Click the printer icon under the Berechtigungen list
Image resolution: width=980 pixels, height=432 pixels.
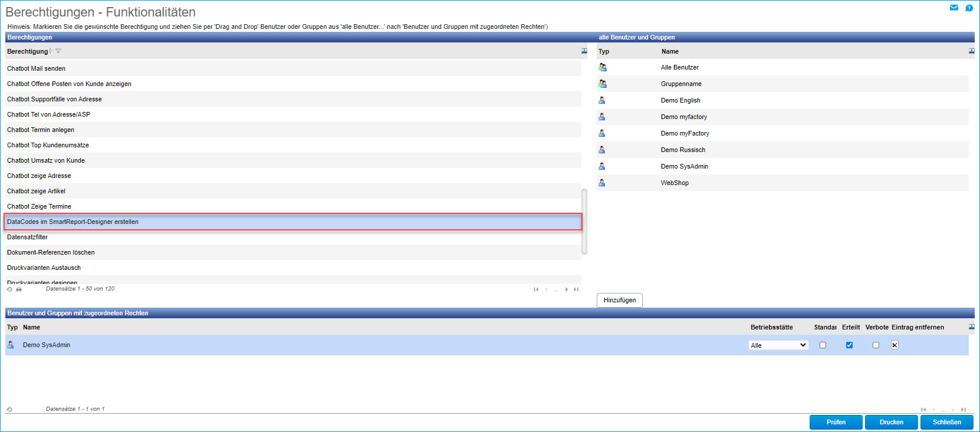tap(19, 289)
